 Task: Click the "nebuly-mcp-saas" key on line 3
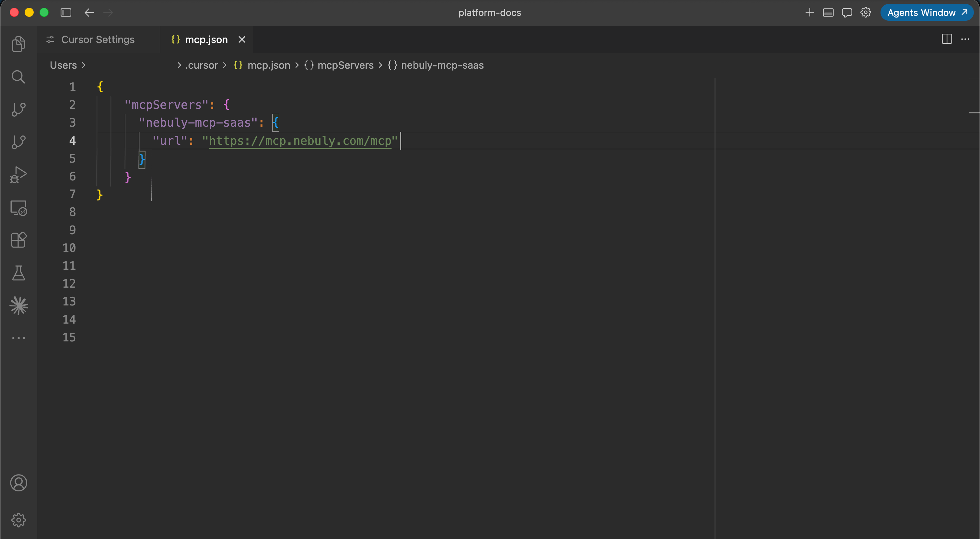(198, 122)
